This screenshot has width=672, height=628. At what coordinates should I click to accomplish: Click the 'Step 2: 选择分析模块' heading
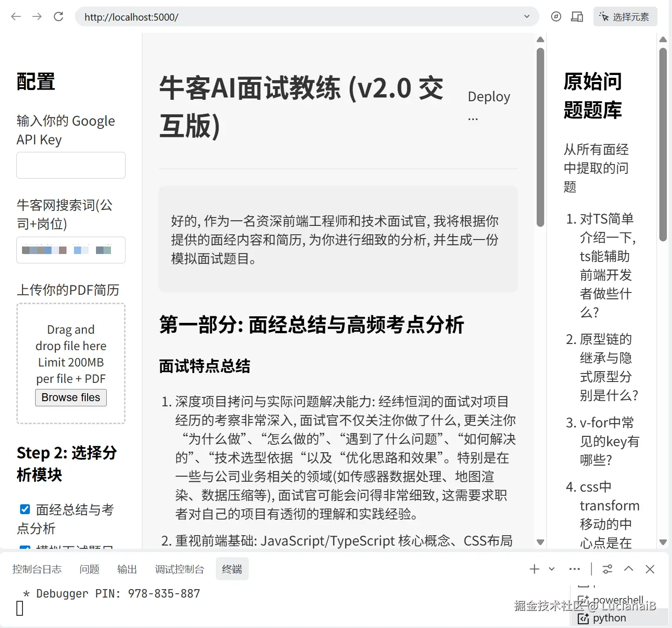66,464
